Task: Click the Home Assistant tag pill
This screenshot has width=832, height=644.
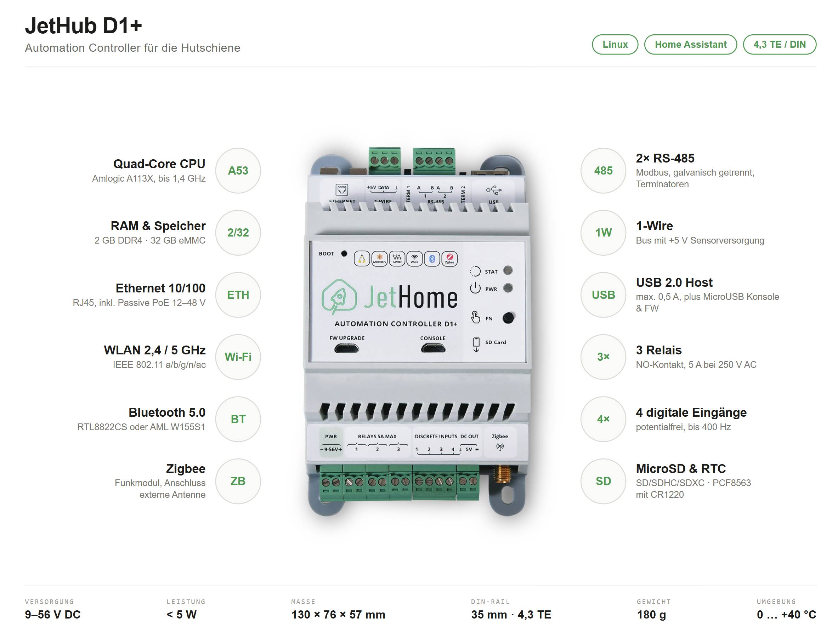Action: point(690,45)
